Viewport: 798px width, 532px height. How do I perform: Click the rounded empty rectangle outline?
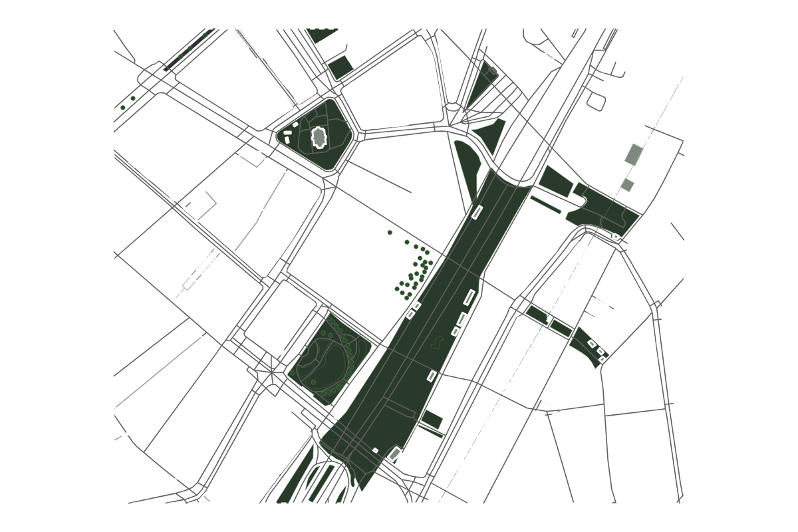click(x=596, y=102)
